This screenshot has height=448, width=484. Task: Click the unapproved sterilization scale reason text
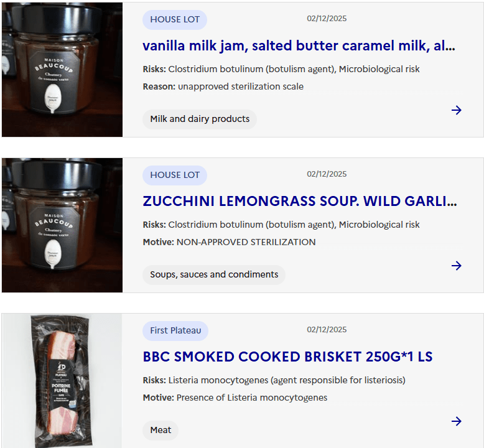click(x=241, y=86)
